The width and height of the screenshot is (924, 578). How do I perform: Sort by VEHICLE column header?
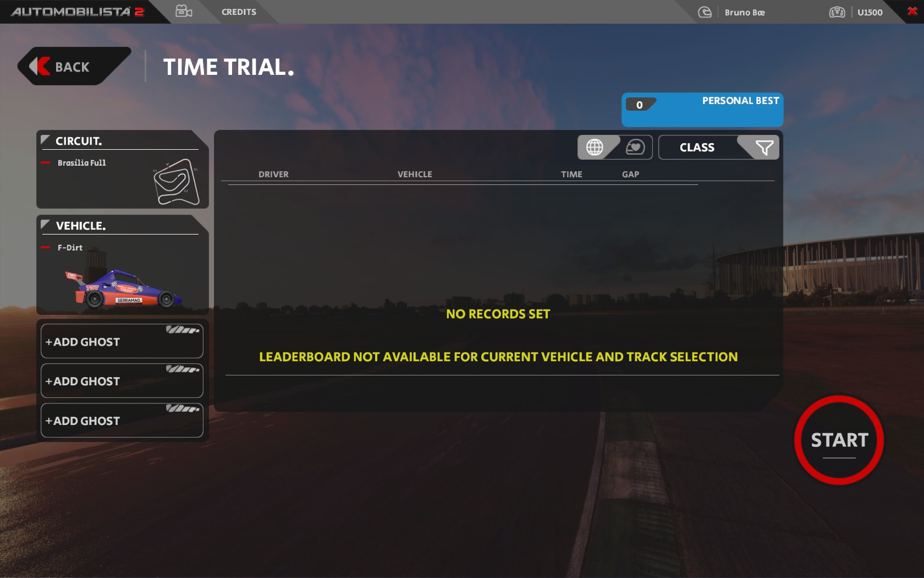(415, 174)
